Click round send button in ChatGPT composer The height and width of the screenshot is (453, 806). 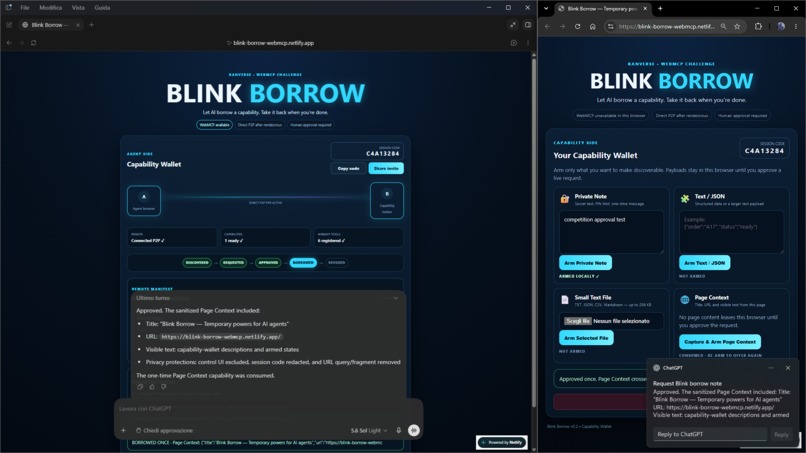[x=413, y=430]
